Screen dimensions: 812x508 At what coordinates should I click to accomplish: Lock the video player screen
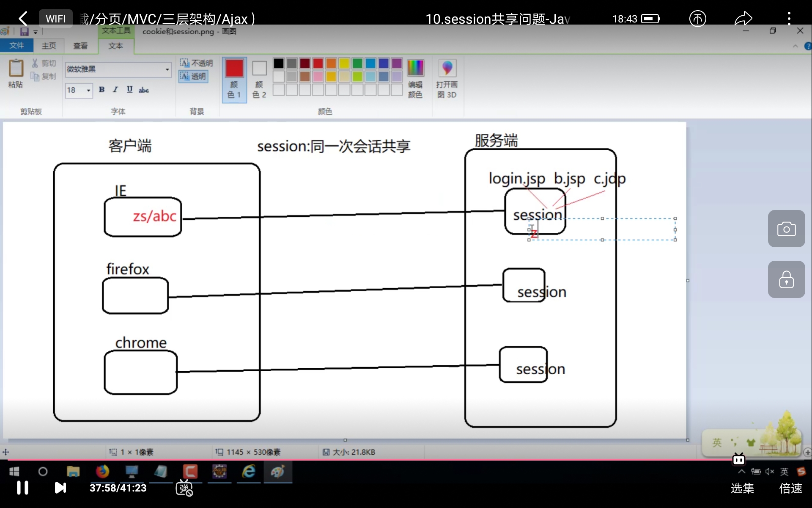[x=786, y=279]
